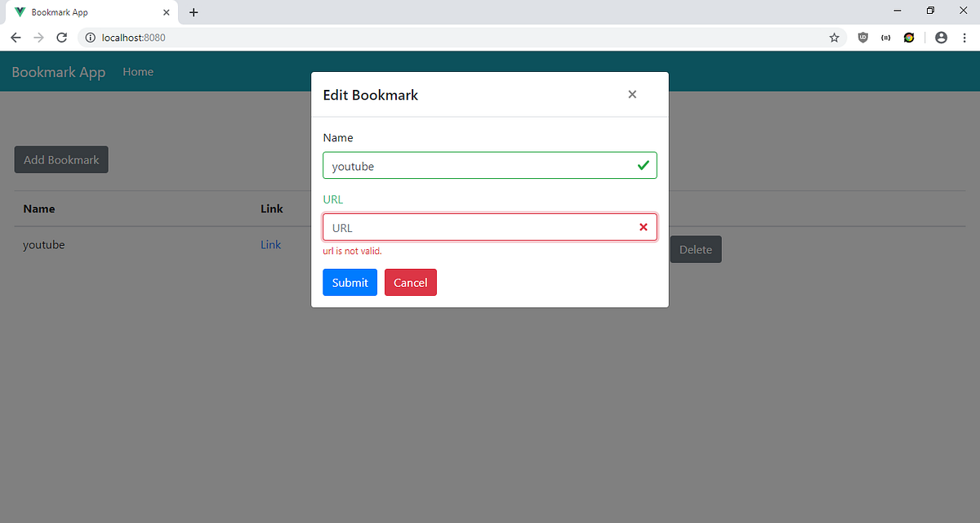Click the back arrow in the browser toolbar
Screen dimensions: 980x523
[x=16, y=37]
